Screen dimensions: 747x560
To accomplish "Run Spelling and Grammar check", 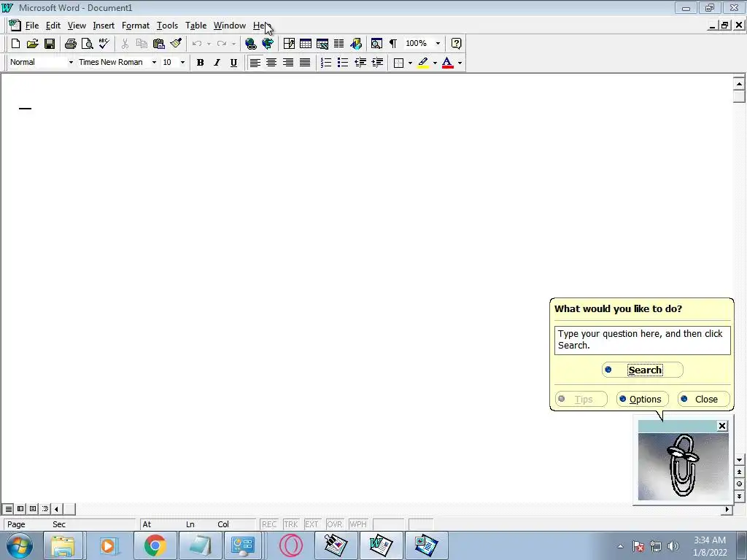I will click(x=104, y=44).
